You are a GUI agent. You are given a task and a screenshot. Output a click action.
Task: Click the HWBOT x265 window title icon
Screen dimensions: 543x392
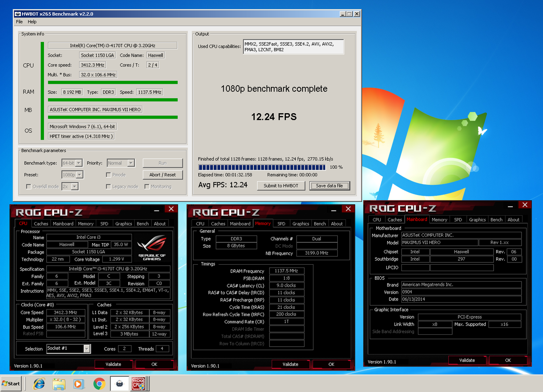[17, 14]
